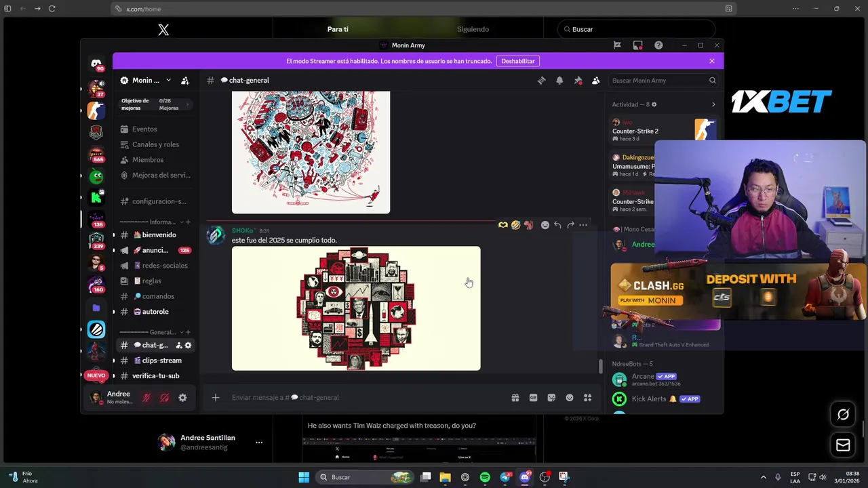868x488 pixels.
Task: Select autorole channel
Action: click(155, 312)
